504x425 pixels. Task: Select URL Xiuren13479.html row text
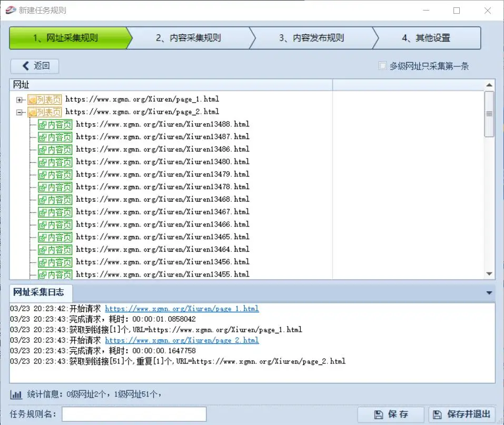tap(163, 174)
